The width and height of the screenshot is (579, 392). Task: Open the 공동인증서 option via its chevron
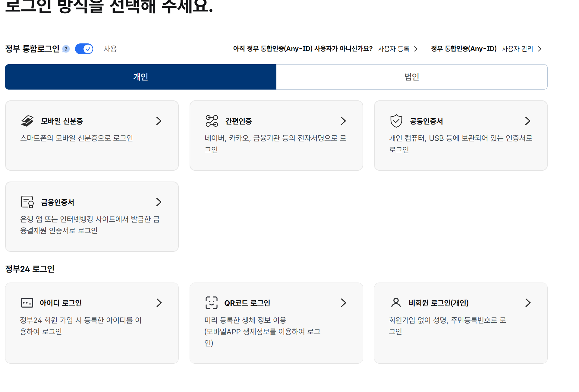pyautogui.click(x=528, y=121)
